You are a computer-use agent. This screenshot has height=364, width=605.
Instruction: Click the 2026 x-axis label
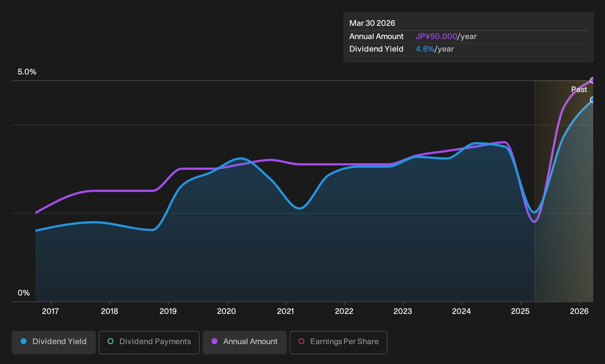579,311
